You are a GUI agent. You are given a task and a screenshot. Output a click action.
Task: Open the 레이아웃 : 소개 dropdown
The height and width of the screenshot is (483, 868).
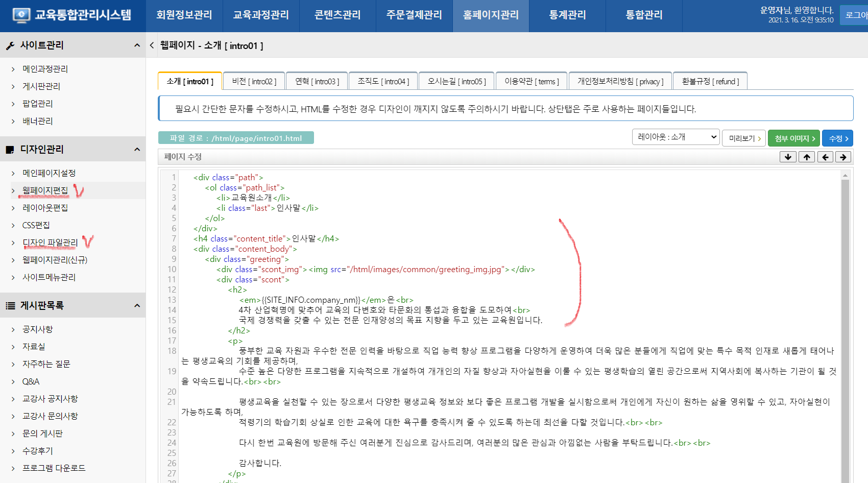coord(676,137)
